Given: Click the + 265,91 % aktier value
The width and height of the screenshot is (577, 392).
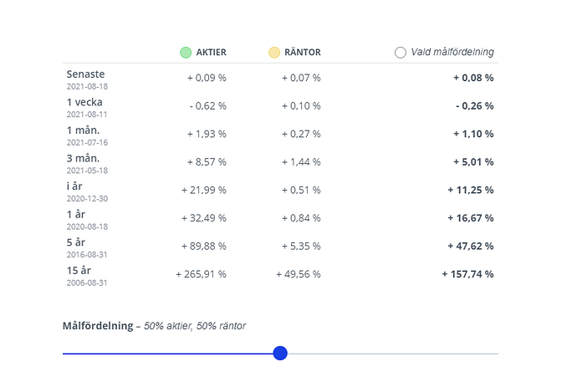Looking at the screenshot, I should click(x=201, y=274).
